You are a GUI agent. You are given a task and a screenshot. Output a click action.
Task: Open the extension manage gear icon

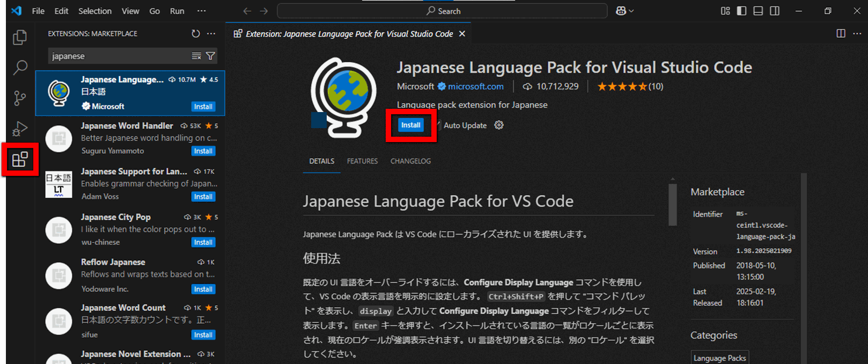tap(499, 125)
